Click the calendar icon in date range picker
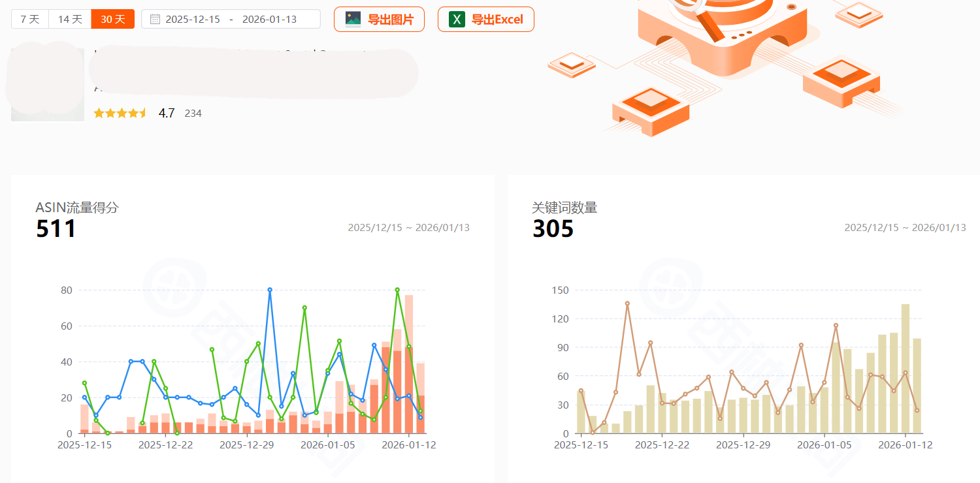This screenshot has width=980, height=483. coord(155,20)
